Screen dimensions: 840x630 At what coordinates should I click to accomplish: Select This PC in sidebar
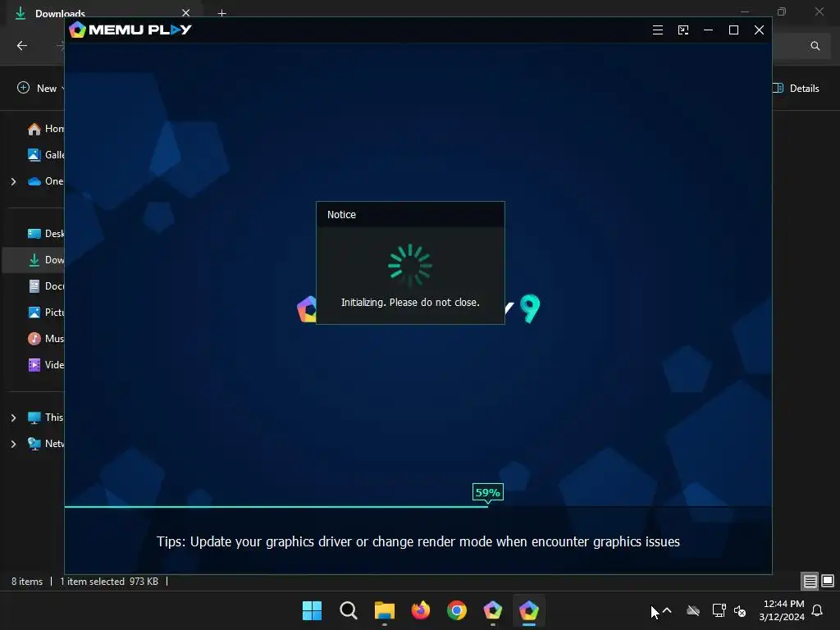pos(46,418)
